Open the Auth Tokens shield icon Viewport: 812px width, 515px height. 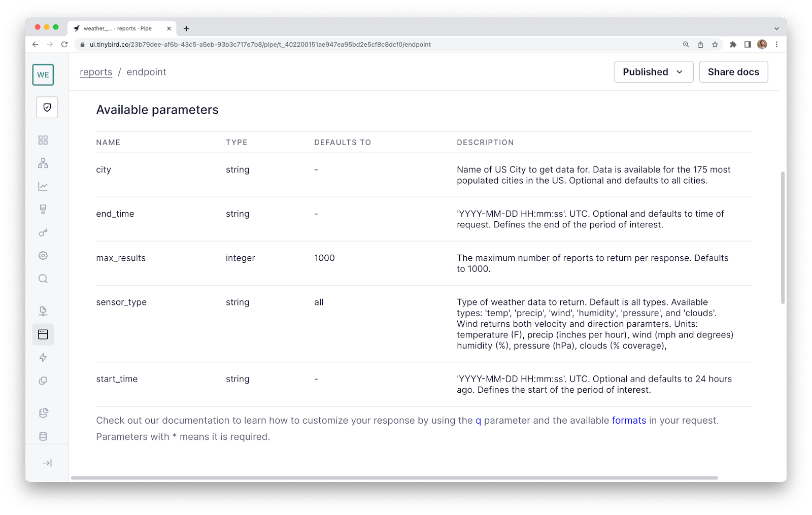point(47,108)
